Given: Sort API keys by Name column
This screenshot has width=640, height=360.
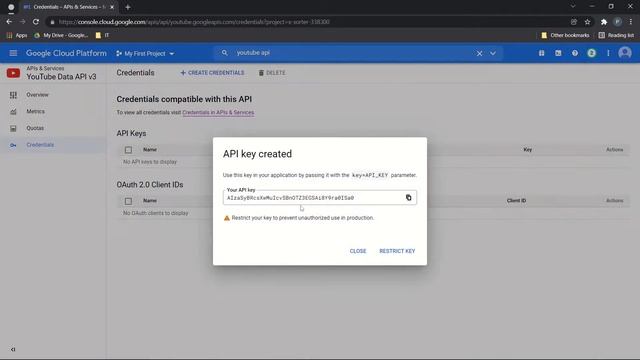Looking at the screenshot, I should click(x=150, y=150).
